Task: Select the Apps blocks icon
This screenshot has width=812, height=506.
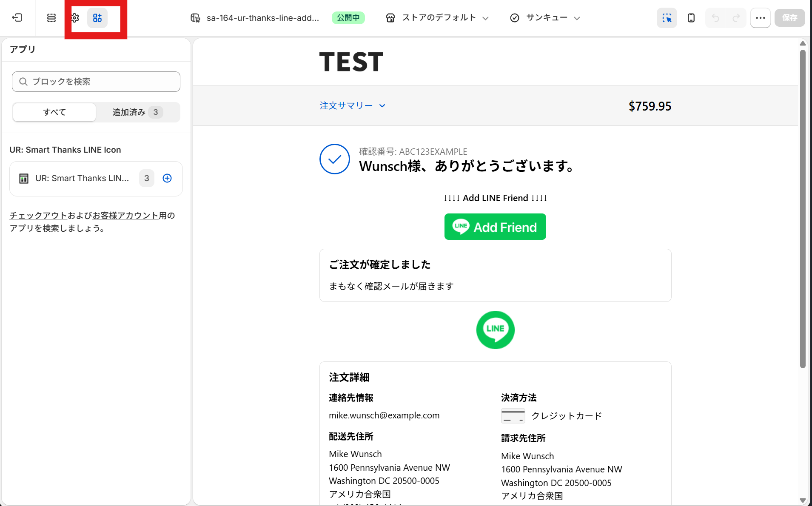Action: click(97, 18)
